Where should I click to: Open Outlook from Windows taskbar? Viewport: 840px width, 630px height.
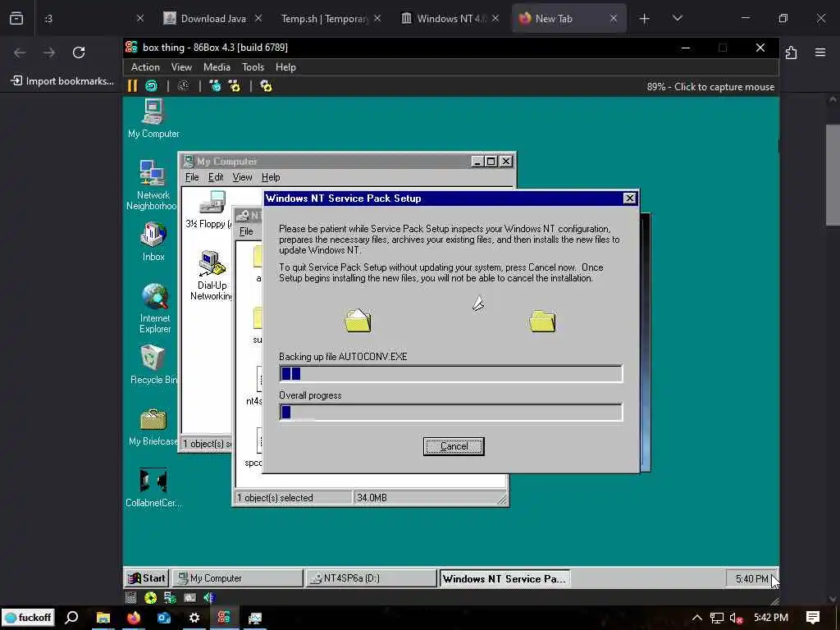163,618
